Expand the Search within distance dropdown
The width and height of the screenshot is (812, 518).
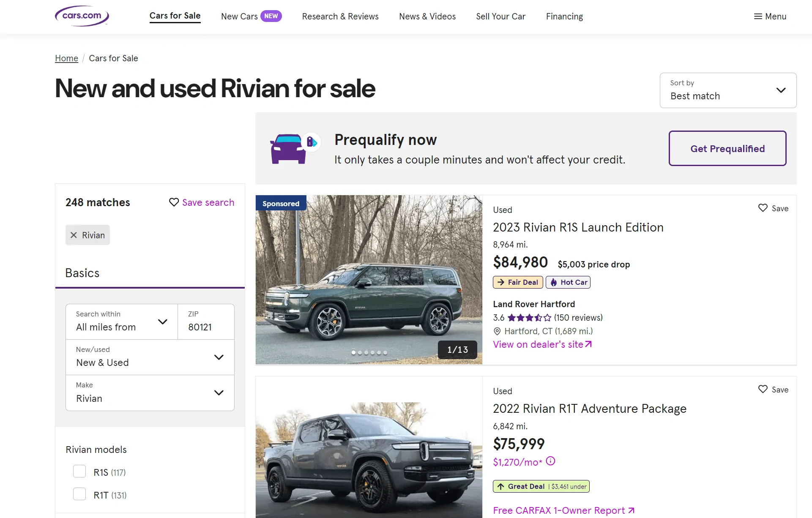point(122,322)
